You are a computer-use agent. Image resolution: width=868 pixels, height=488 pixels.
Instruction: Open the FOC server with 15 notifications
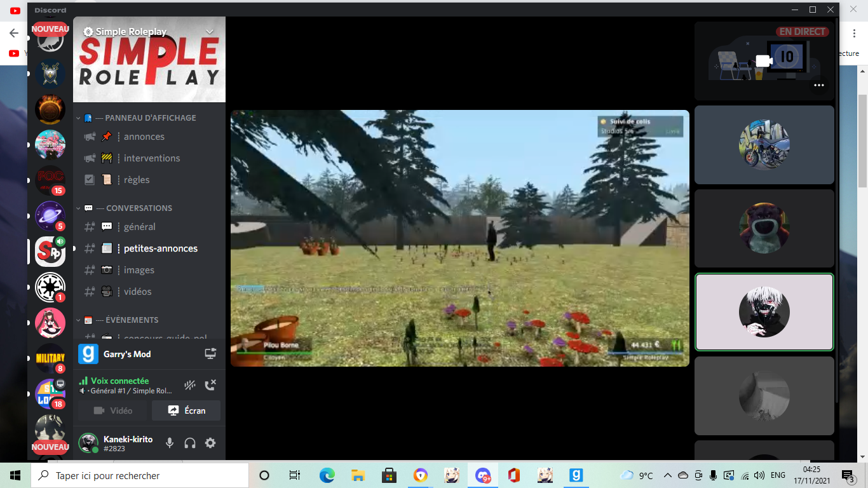coord(50,180)
